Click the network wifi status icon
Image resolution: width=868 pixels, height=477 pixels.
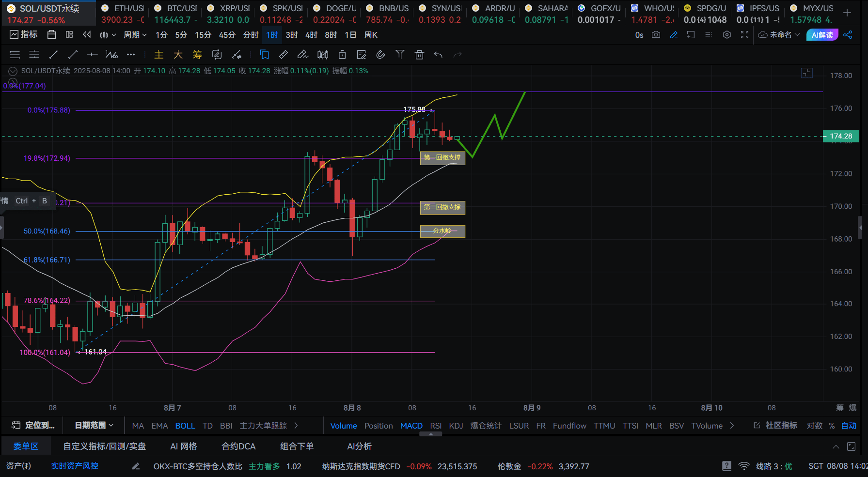(744, 466)
